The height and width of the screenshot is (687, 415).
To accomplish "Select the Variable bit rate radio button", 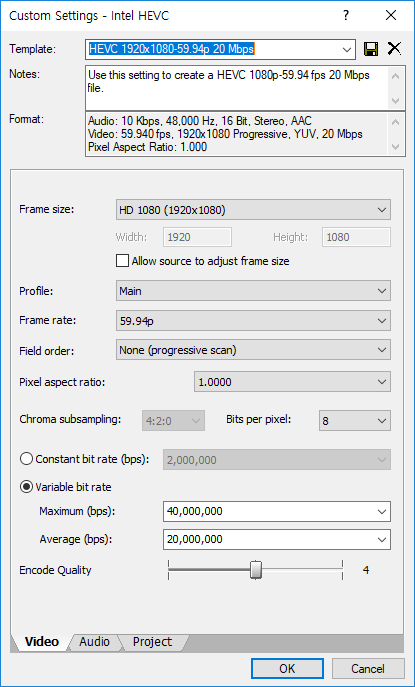I will pyautogui.click(x=26, y=487).
